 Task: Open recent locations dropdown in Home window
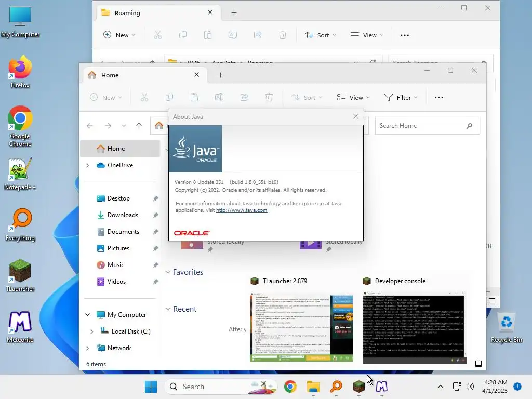click(x=124, y=126)
